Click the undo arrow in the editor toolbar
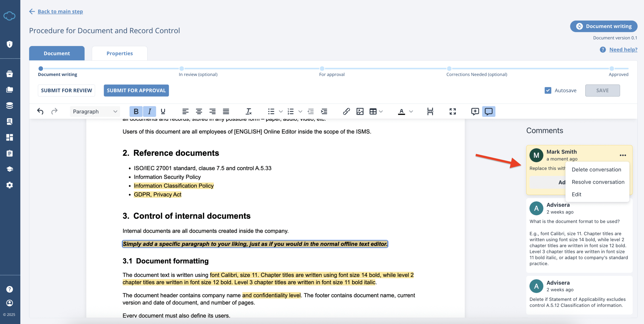Image resolution: width=644 pixels, height=324 pixels. [x=40, y=111]
